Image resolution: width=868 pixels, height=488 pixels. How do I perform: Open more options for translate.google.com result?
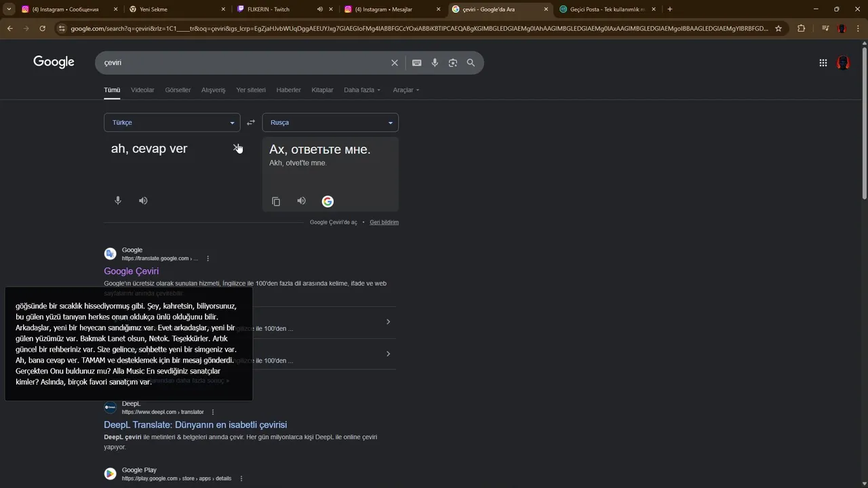pos(208,258)
